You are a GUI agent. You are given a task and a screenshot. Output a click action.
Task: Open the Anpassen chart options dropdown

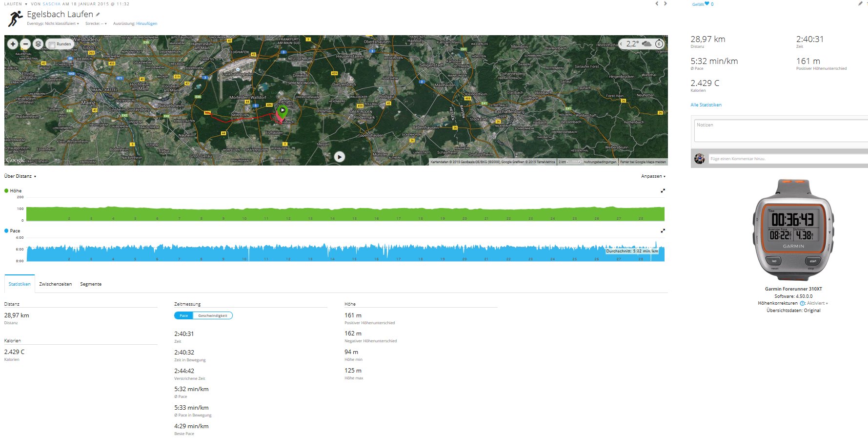(x=653, y=176)
